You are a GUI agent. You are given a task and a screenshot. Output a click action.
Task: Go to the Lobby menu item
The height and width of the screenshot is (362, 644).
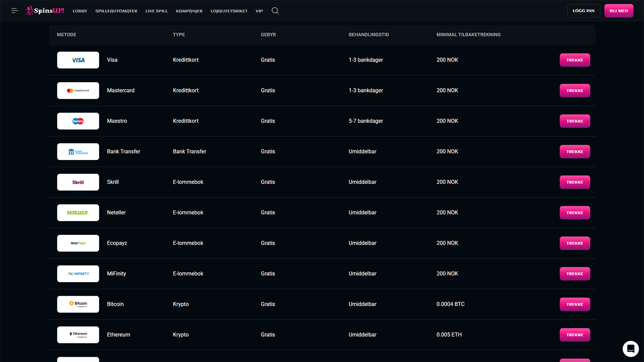point(80,11)
